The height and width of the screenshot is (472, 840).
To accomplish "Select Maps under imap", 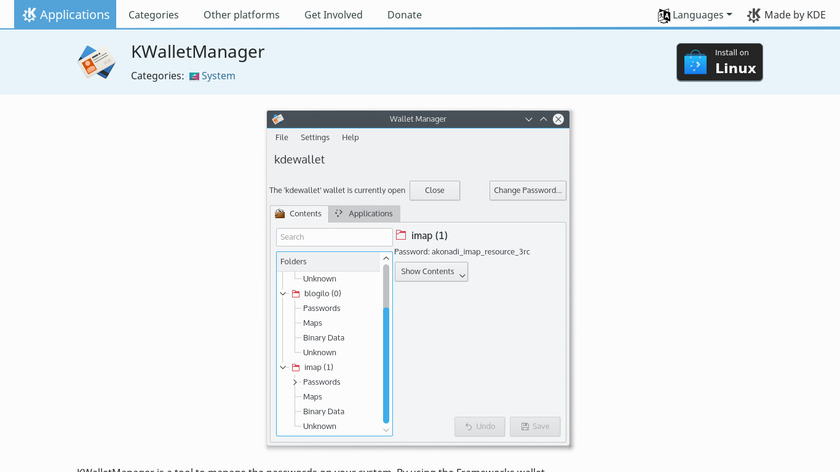I will [x=312, y=397].
